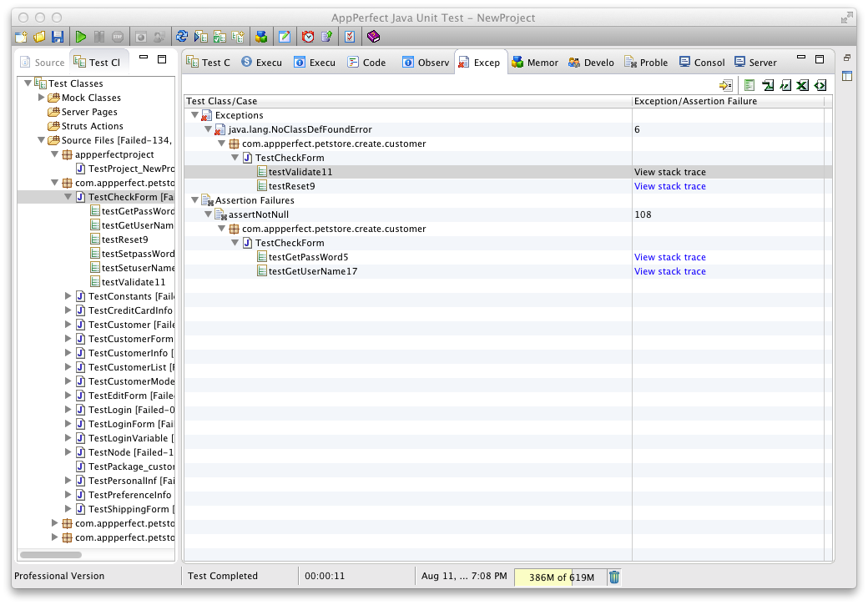Switch to the Source tab

[x=43, y=63]
